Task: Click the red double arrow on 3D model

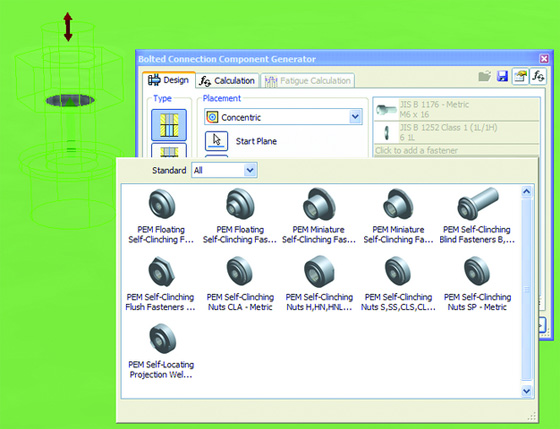Action: coord(68,27)
